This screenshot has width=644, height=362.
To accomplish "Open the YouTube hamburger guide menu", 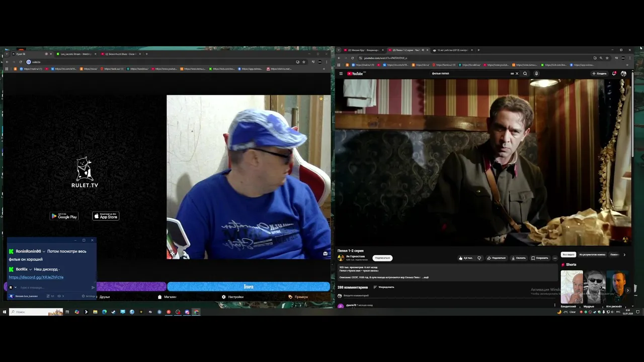I will 341,73.
